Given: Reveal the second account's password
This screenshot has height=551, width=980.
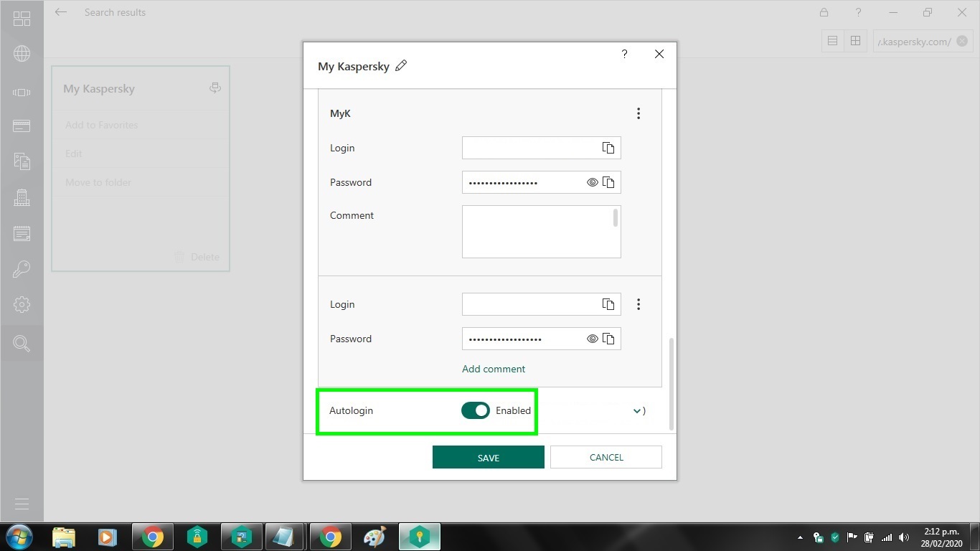Looking at the screenshot, I should (x=593, y=339).
